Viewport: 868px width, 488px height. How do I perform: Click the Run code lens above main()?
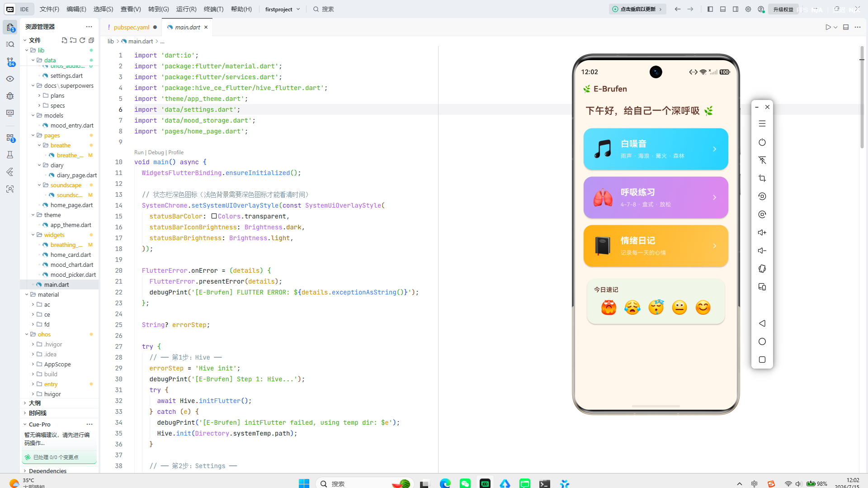(139, 152)
